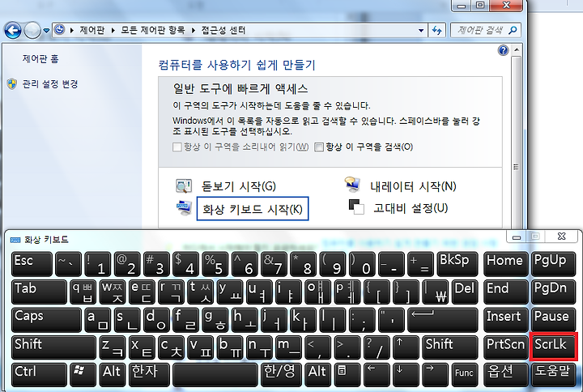This screenshot has height=392, width=583.
Task: Toggle the Ctrl key
Action: 39,375
